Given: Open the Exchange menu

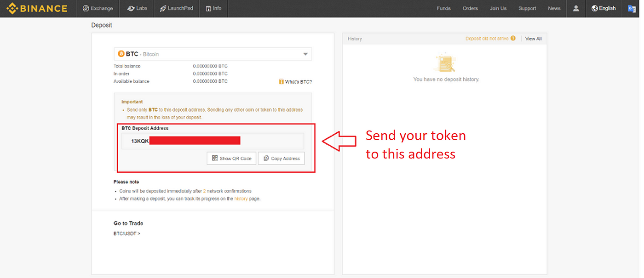Looking at the screenshot, I should click(98, 8).
